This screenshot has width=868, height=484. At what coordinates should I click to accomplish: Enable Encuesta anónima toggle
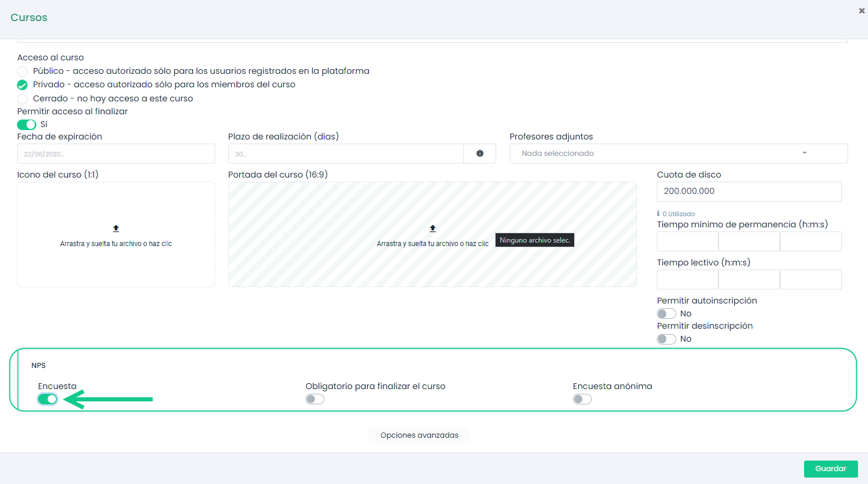tap(582, 399)
